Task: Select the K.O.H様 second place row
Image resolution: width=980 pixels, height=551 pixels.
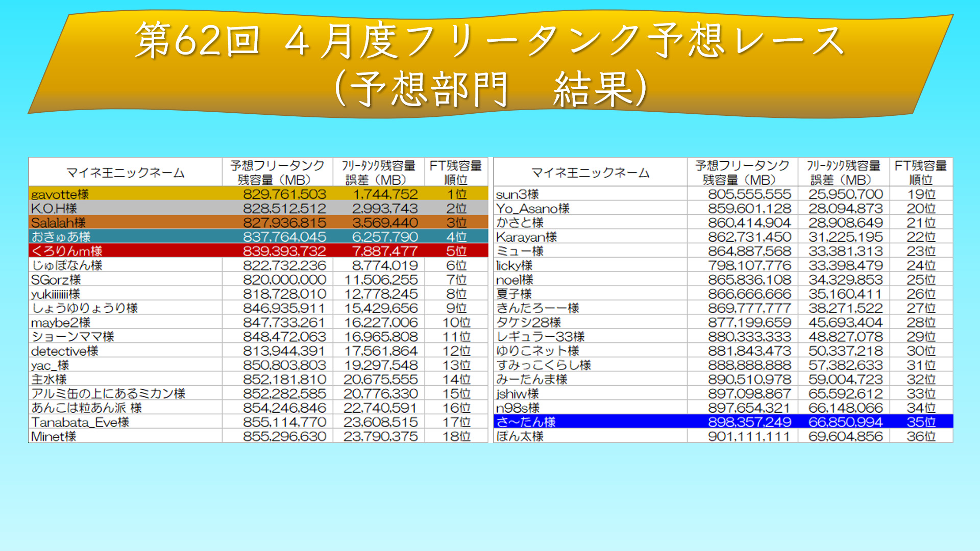Action: pyautogui.click(x=258, y=208)
